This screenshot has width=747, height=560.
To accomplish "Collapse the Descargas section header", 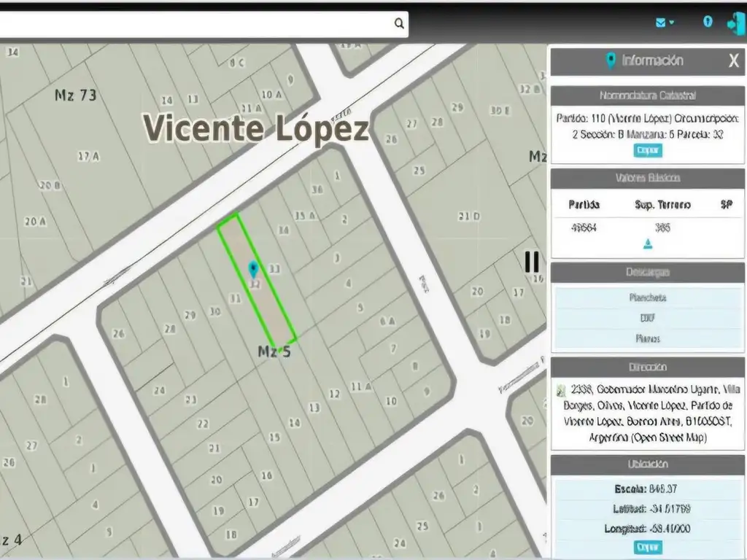I will click(648, 273).
